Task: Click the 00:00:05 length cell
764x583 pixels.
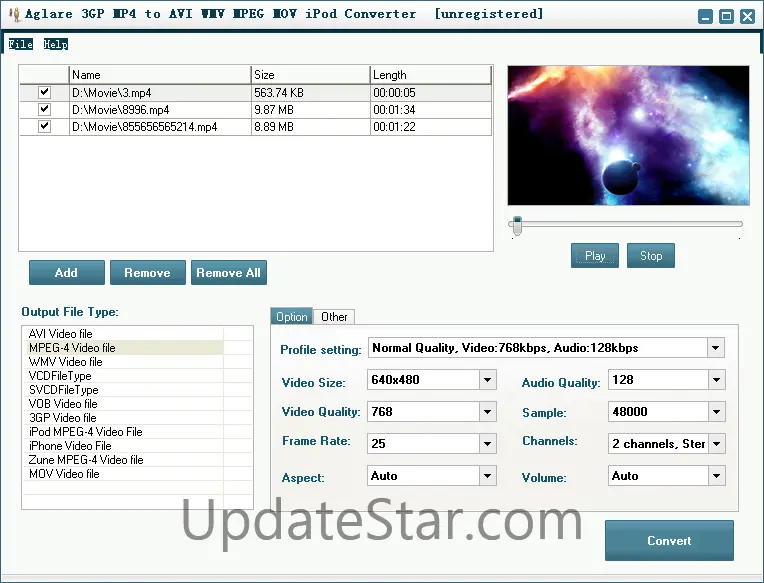Action: point(431,93)
